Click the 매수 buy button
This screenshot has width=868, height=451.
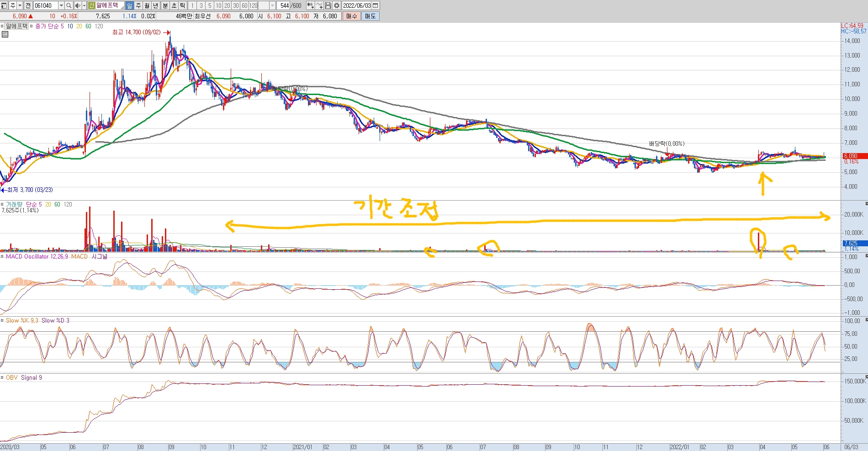click(351, 16)
